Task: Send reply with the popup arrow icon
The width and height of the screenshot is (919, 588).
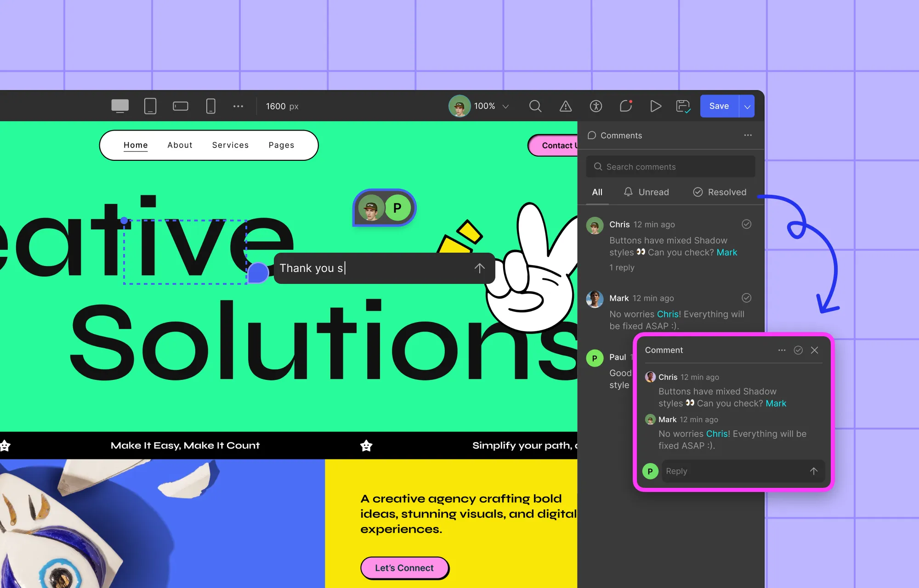Action: click(x=813, y=471)
